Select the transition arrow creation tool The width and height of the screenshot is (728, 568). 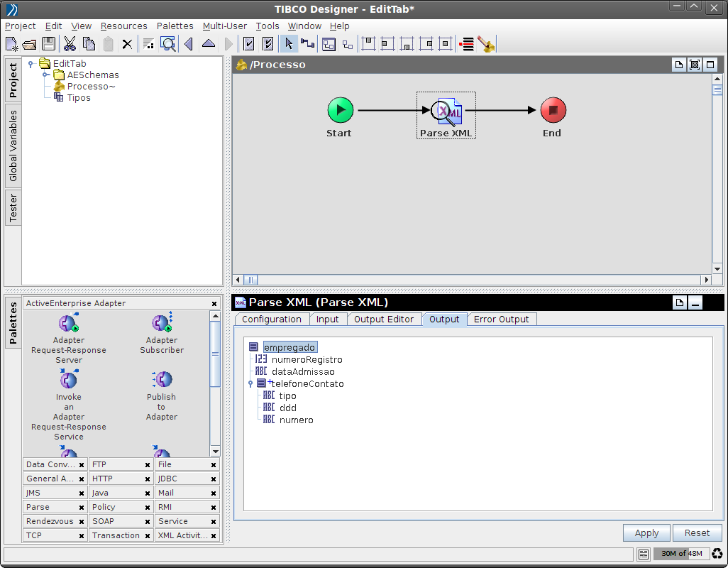[x=307, y=44]
